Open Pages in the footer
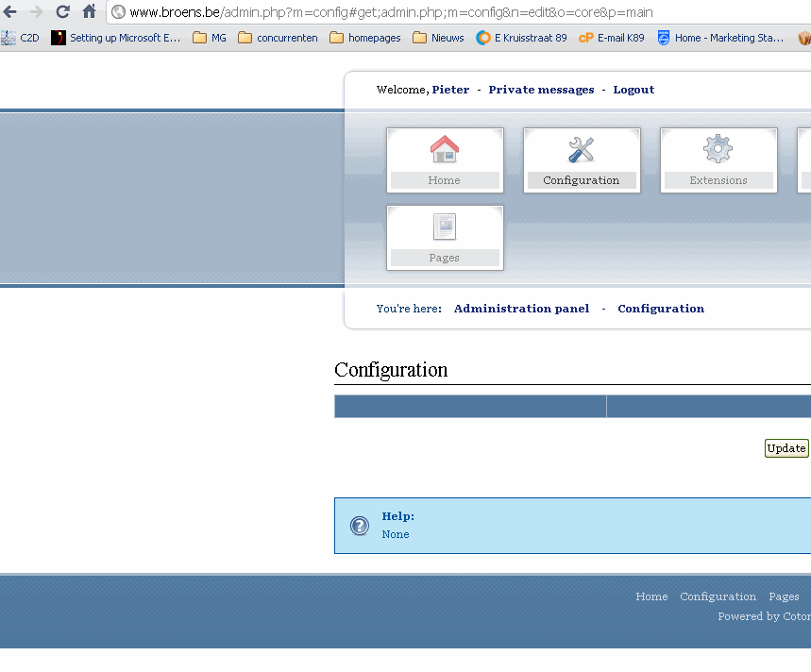This screenshot has width=811, height=672. (784, 596)
